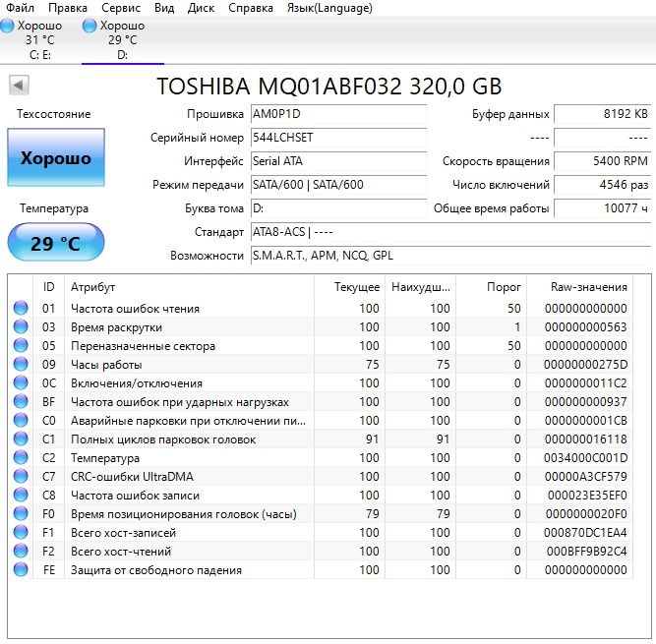Click status icon for attribute FE row
This screenshot has width=656, height=644.
(x=21, y=569)
